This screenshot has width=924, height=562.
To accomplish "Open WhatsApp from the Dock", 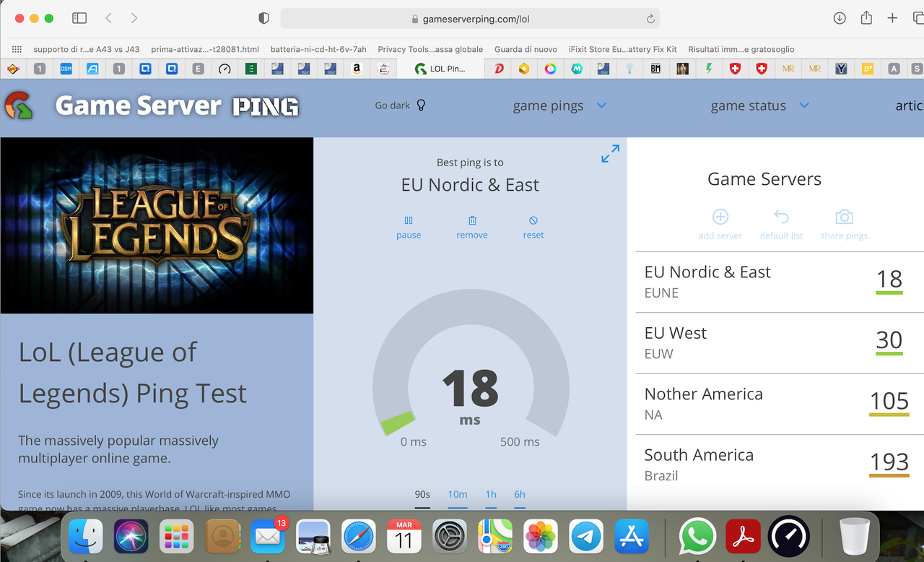I will [x=697, y=537].
